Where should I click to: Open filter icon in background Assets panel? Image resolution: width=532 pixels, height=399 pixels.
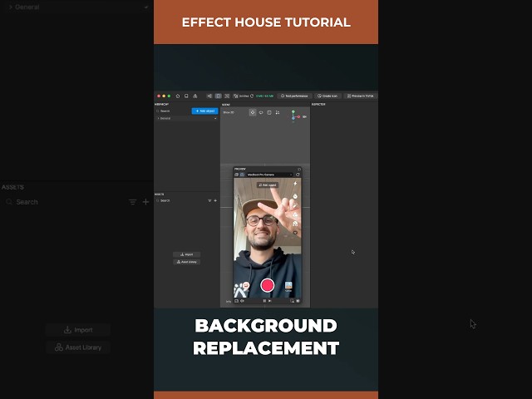pyautogui.click(x=132, y=202)
